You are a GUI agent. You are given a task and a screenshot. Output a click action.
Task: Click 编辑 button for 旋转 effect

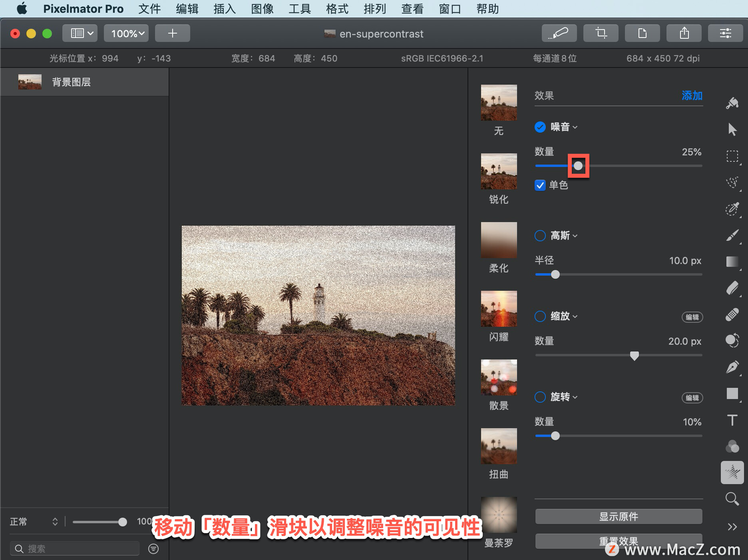(x=692, y=398)
